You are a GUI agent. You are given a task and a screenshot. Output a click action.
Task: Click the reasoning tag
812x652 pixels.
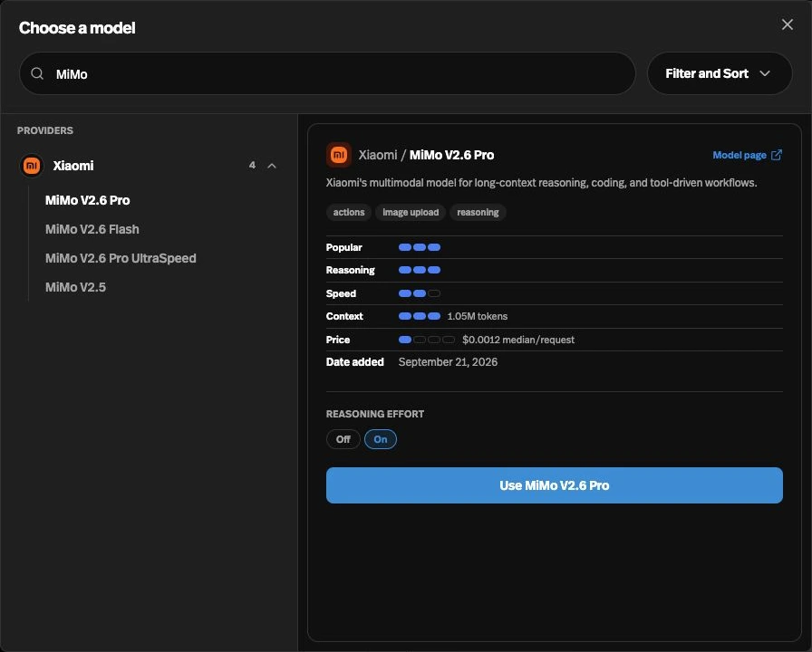click(x=478, y=212)
